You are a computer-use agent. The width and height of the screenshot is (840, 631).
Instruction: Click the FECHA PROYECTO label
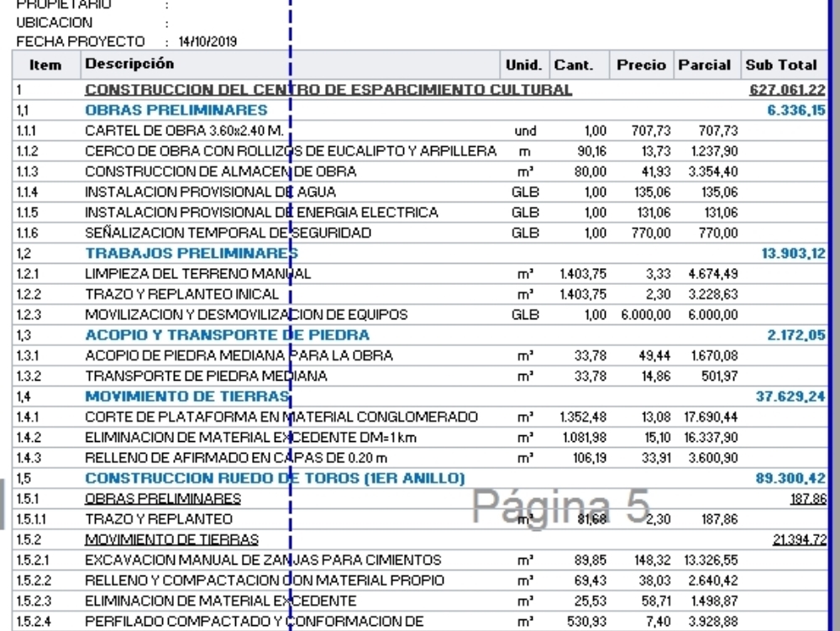coord(81,42)
